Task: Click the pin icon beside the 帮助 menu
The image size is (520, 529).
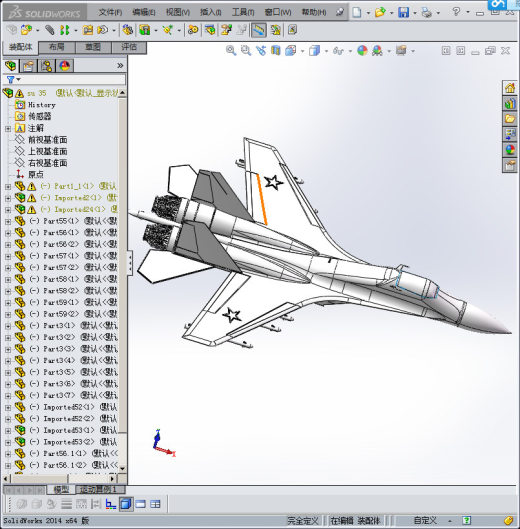Action: pyautogui.click(x=340, y=12)
